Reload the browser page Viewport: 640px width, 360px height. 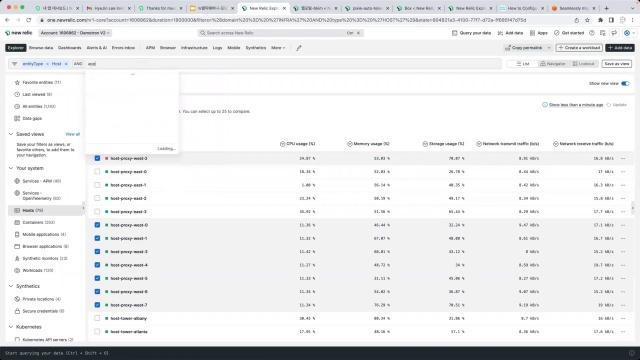click(29, 20)
